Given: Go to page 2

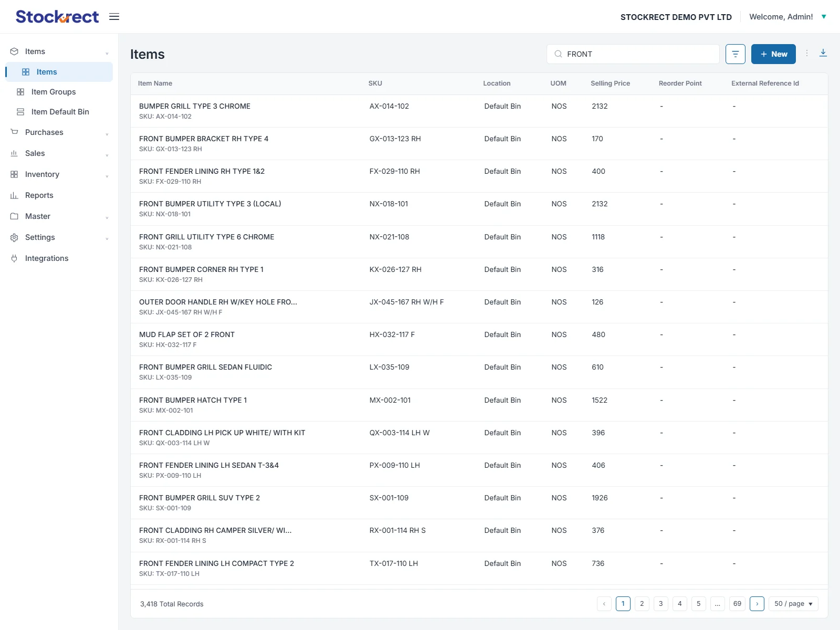Looking at the screenshot, I should 642,604.
